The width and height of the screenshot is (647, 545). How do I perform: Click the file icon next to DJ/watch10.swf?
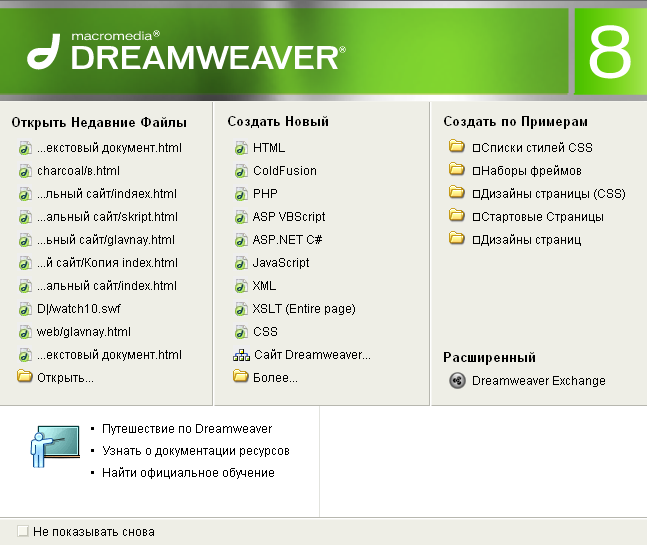point(25,309)
